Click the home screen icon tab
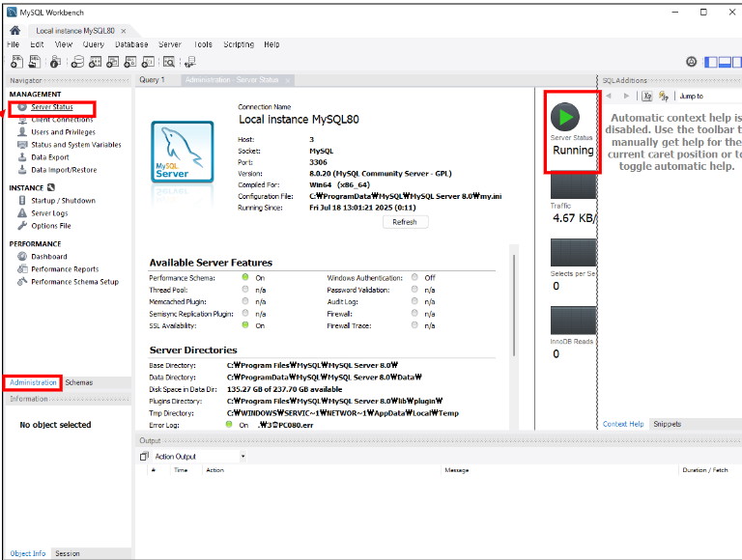The width and height of the screenshot is (742, 560). [x=14, y=31]
